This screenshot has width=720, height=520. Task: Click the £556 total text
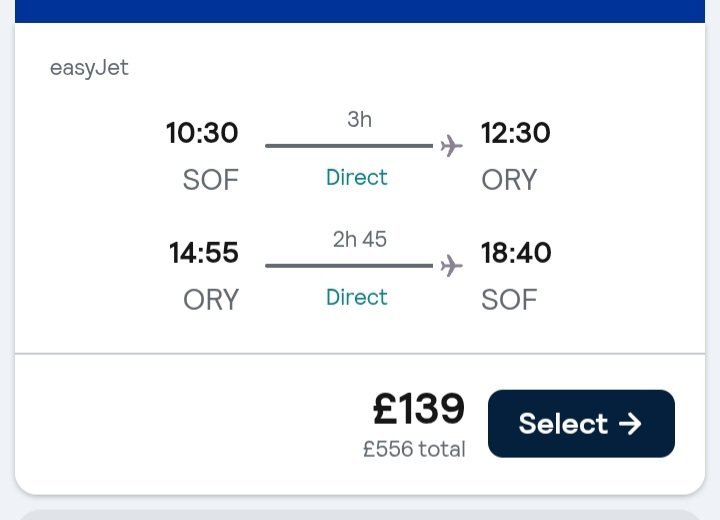[x=414, y=449]
